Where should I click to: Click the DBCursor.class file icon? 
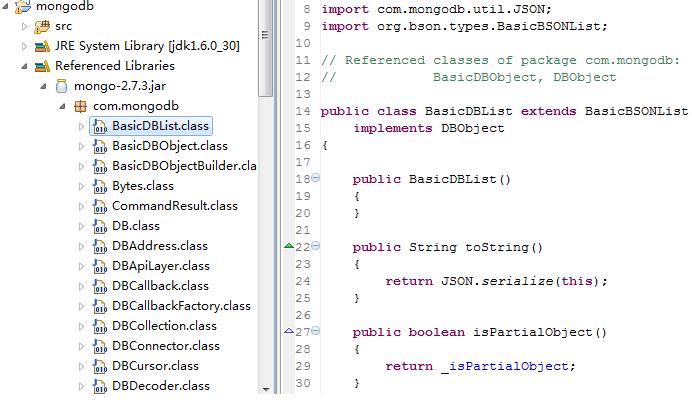[x=100, y=366]
